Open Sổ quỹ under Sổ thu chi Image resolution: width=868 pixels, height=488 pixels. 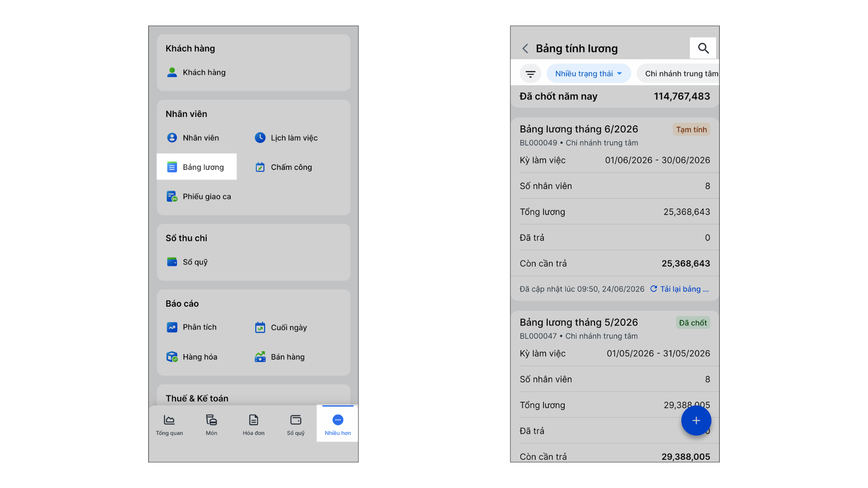[x=187, y=262]
